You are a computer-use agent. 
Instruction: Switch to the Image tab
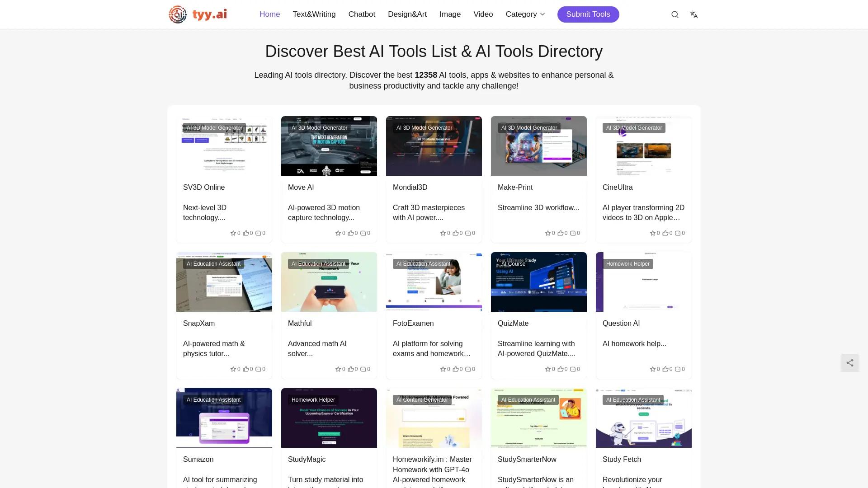point(450,14)
